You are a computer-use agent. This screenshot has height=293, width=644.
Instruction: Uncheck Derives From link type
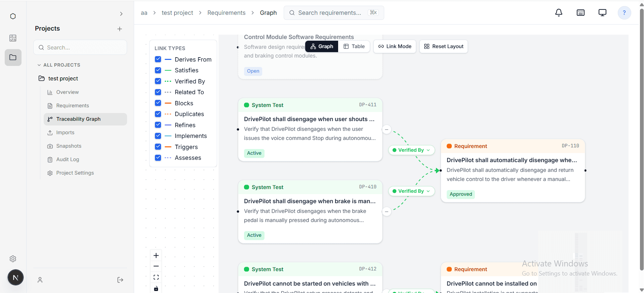[158, 59]
